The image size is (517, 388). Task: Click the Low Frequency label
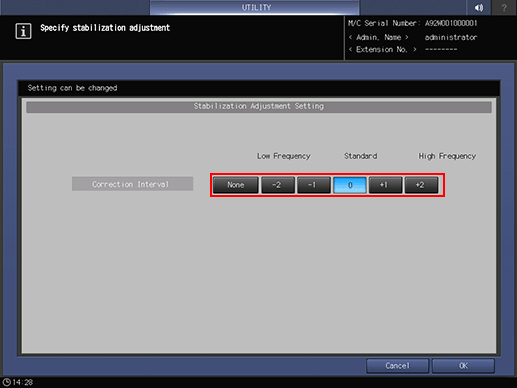tap(284, 156)
